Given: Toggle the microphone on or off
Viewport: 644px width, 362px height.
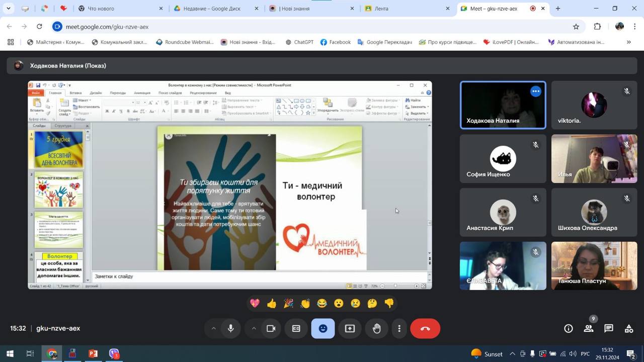Looking at the screenshot, I should 230,328.
